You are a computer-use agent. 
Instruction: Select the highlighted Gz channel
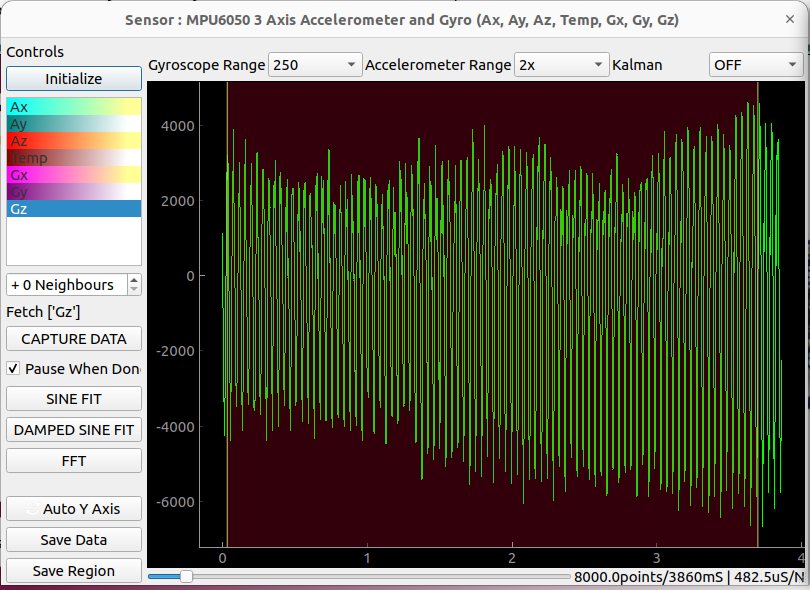[73, 209]
